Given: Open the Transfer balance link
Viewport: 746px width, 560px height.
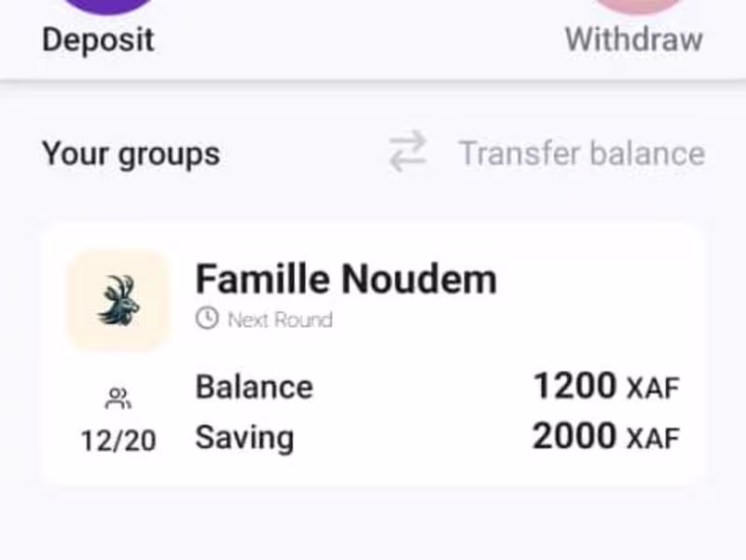Looking at the screenshot, I should [x=581, y=153].
